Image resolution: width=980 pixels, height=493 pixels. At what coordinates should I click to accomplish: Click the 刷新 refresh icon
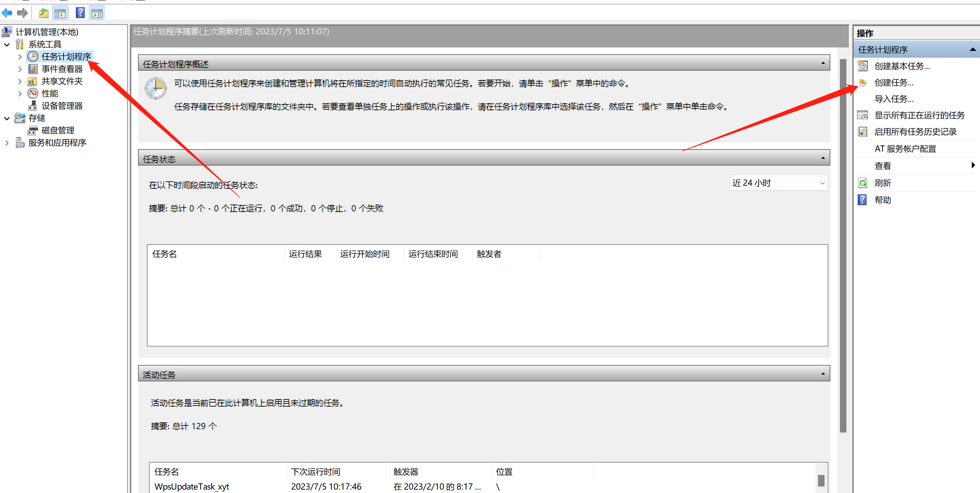862,183
